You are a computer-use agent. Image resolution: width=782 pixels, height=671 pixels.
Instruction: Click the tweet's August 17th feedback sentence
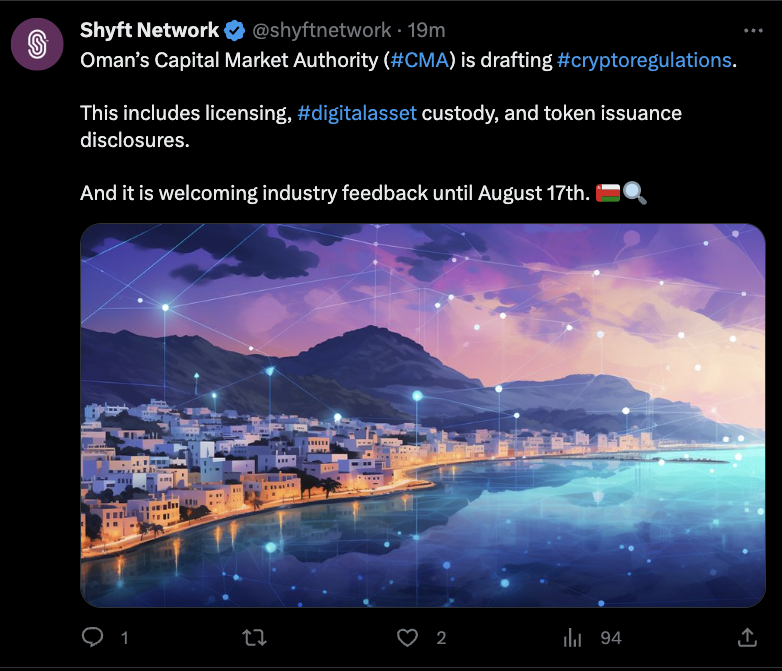click(335, 192)
